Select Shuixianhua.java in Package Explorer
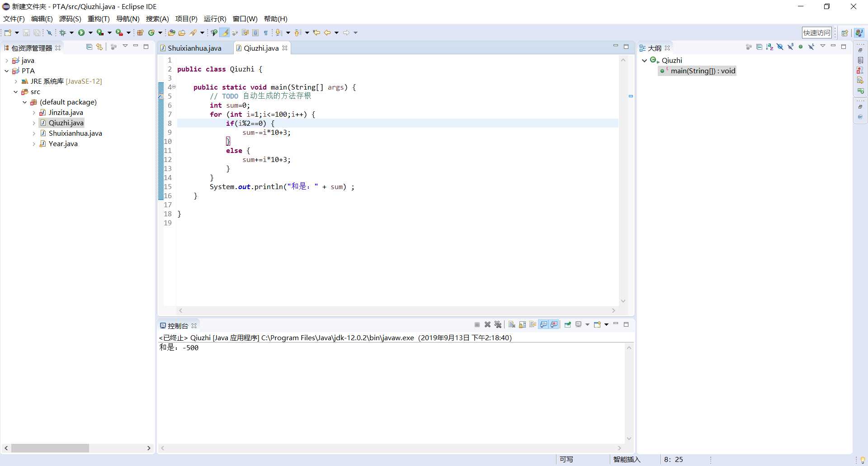 (75, 133)
